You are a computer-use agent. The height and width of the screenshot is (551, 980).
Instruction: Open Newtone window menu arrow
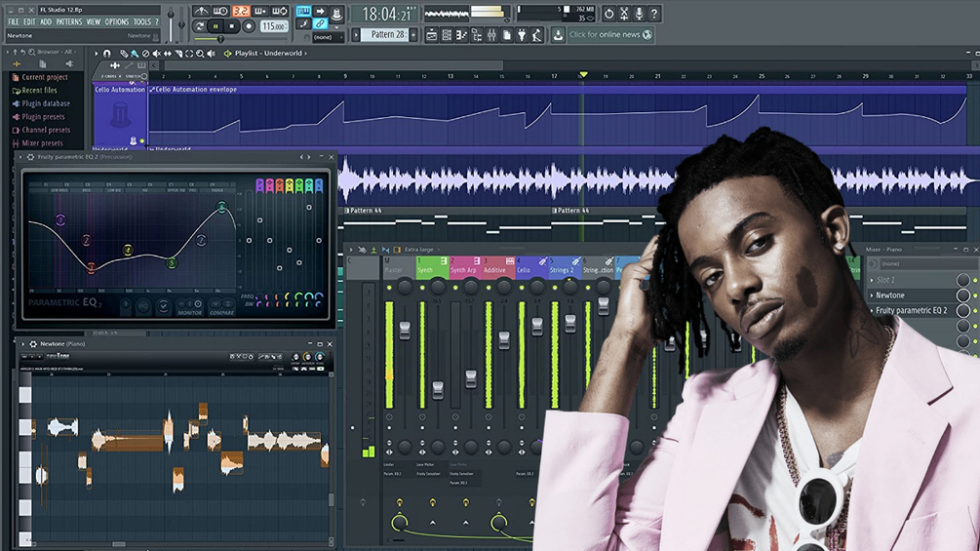click(23, 344)
